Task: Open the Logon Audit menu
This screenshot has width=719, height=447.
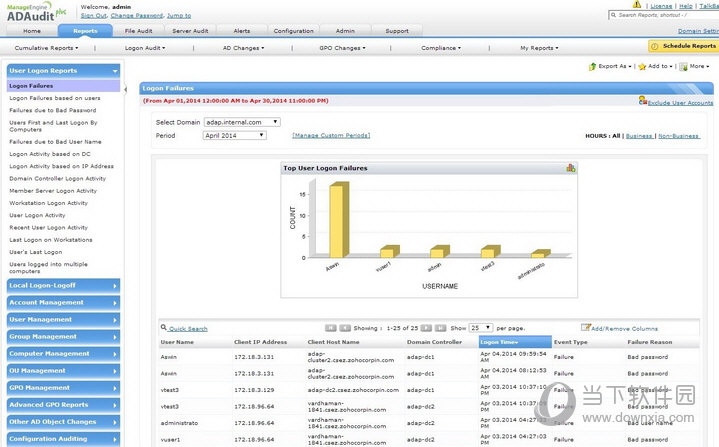Action: [x=145, y=48]
